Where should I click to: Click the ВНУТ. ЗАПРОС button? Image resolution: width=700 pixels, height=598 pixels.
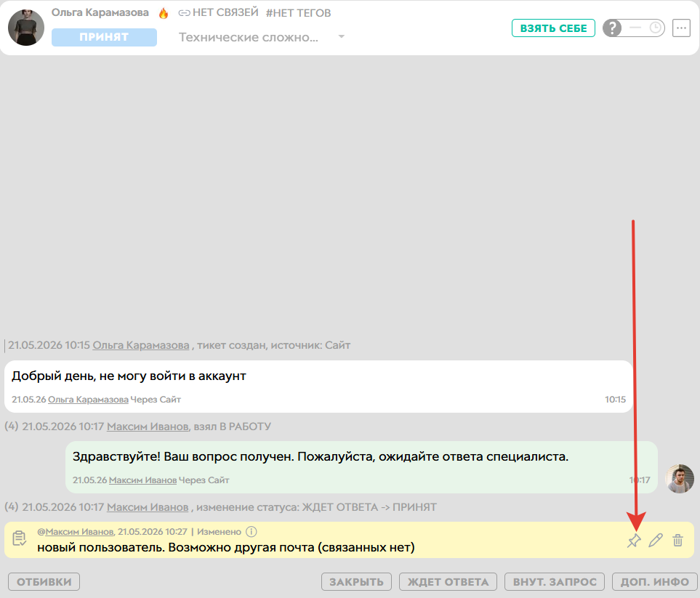pyautogui.click(x=555, y=582)
